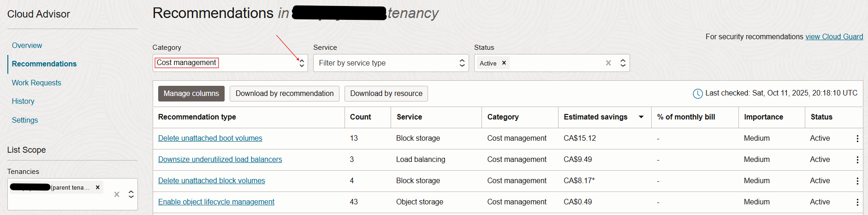Open actions menu for Delete unattached boot volumes
Viewport: 868px width, 215px height.
(x=857, y=138)
